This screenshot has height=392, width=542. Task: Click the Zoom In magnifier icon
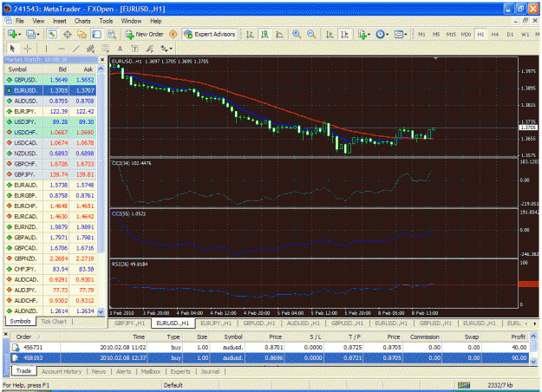pyautogui.click(x=297, y=34)
